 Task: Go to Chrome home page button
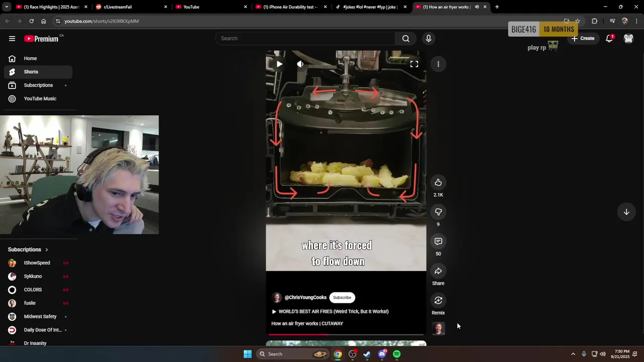44,21
